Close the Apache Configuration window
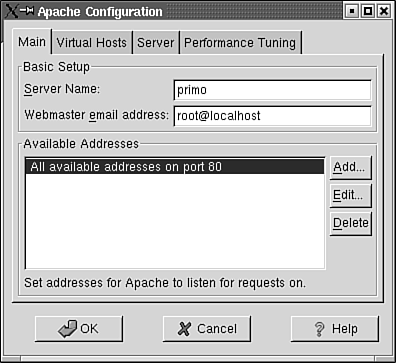Screen dimensions: 396x363 click(384, 12)
